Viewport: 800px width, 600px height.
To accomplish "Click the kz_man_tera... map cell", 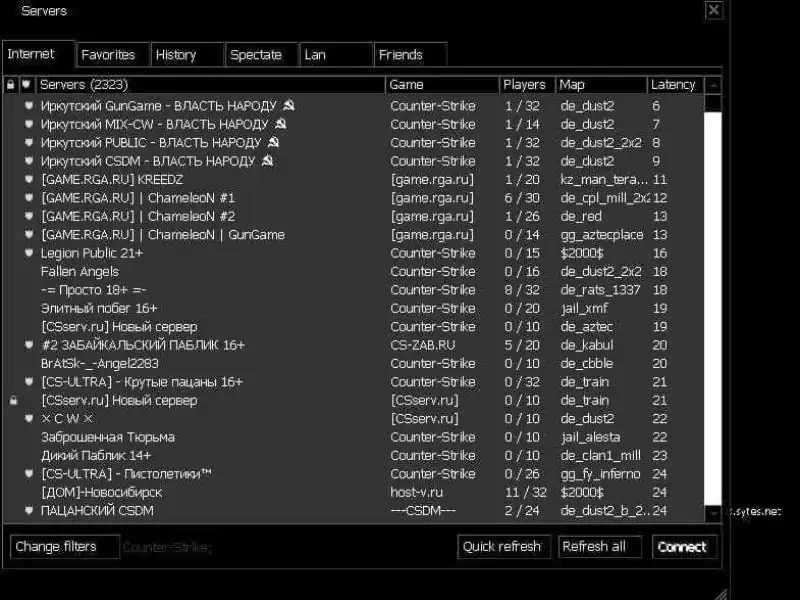I will 604,180.
